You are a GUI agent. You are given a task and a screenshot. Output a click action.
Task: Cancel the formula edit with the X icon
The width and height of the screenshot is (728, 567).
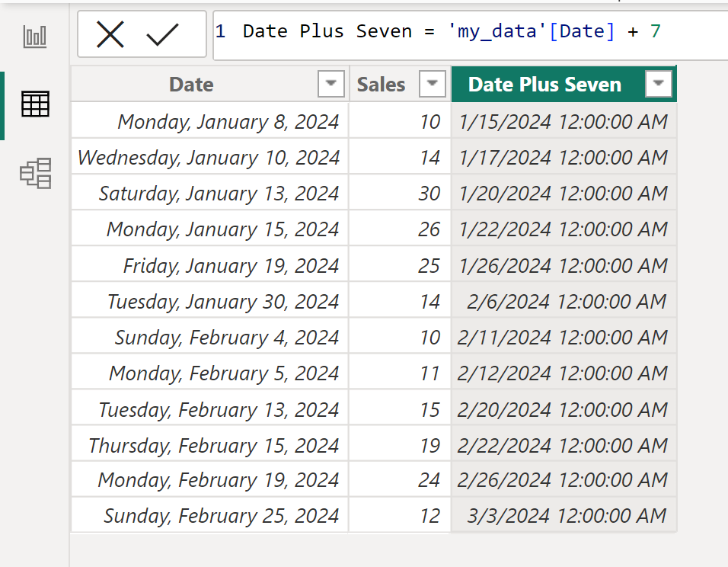click(x=109, y=33)
